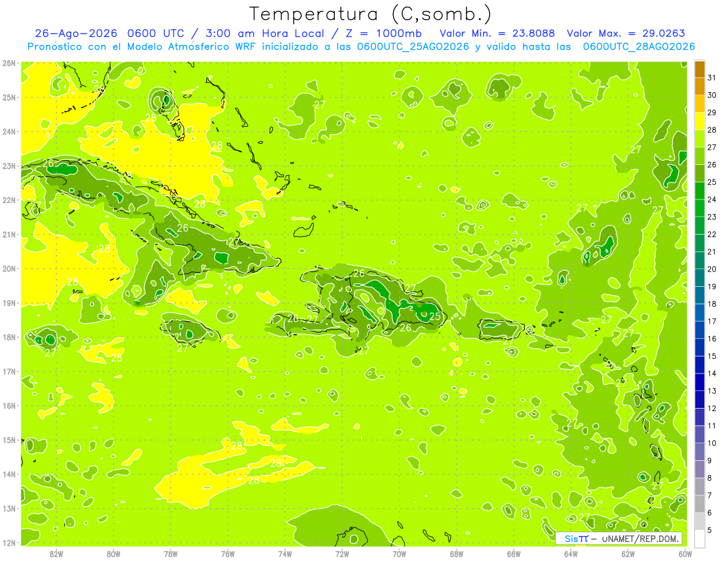Click the latitude axis label 15N
The image size is (728, 562).
9,440
